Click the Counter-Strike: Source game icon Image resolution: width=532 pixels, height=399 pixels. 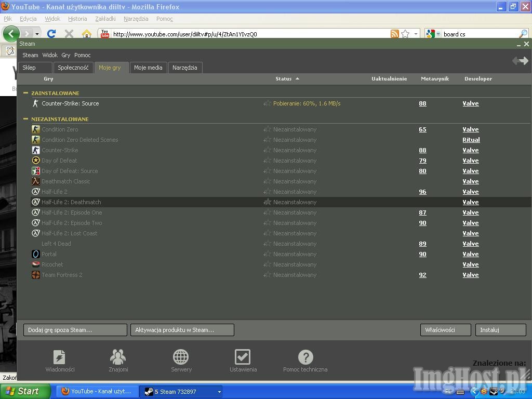[35, 103]
